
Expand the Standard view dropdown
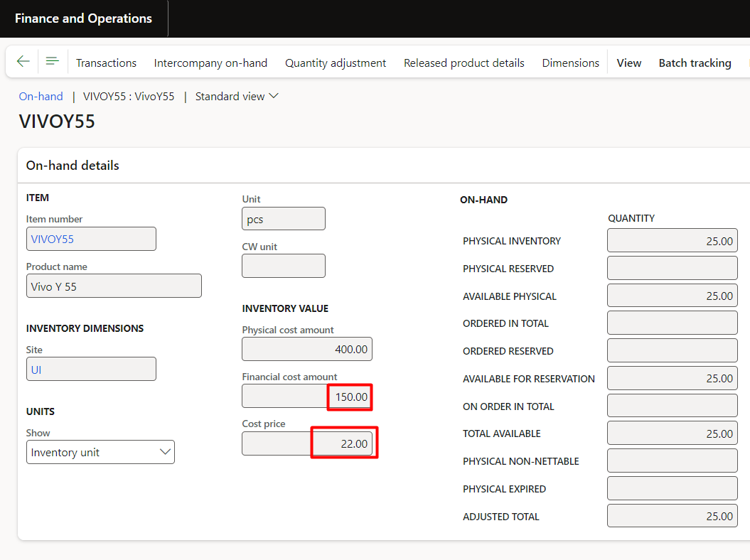237,97
